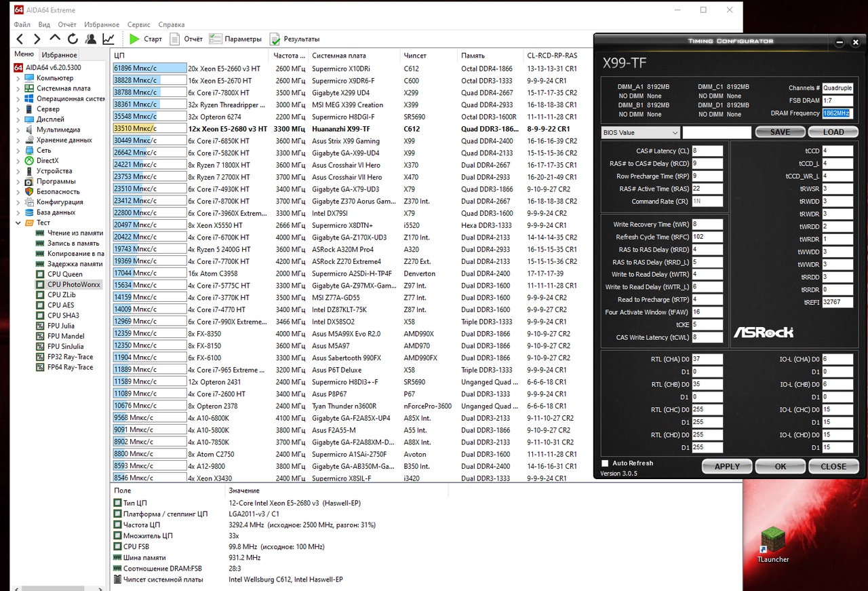This screenshot has height=591, width=868.
Task: Open the Файл menu
Action: (x=22, y=24)
